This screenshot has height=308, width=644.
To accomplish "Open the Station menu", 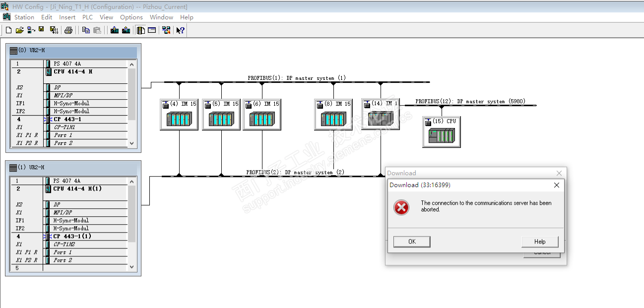I will (x=24, y=17).
